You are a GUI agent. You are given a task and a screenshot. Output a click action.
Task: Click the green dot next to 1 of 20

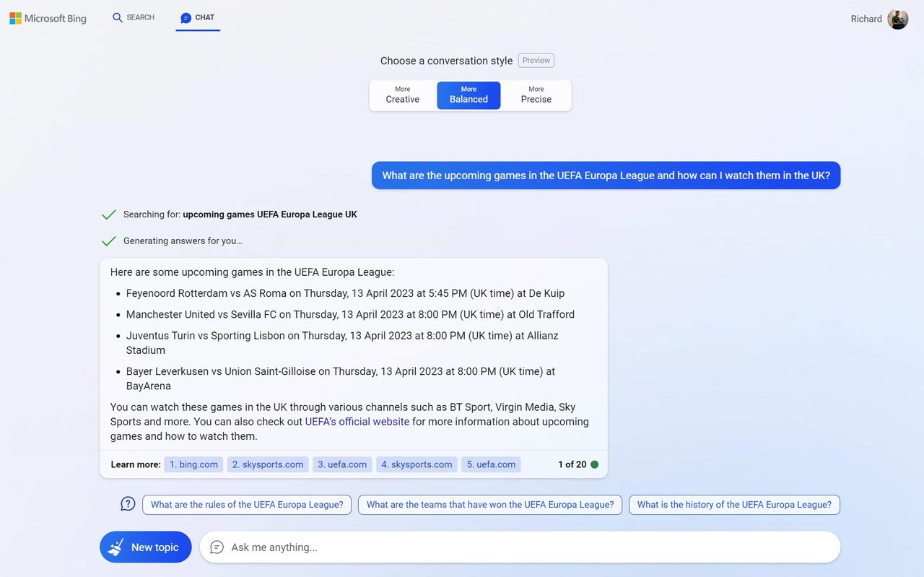(x=595, y=464)
